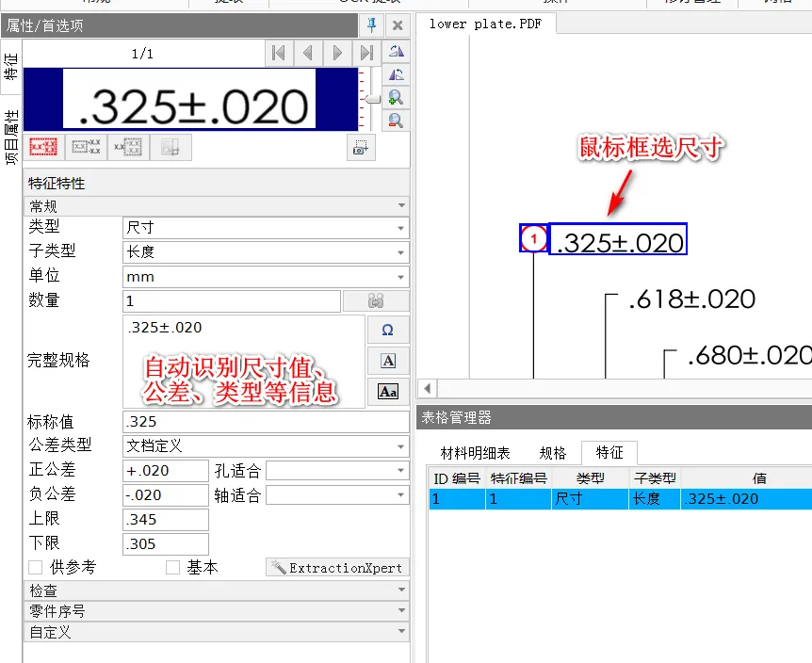Click the 子类型 column header in table
The width and height of the screenshot is (812, 663).
tap(655, 478)
